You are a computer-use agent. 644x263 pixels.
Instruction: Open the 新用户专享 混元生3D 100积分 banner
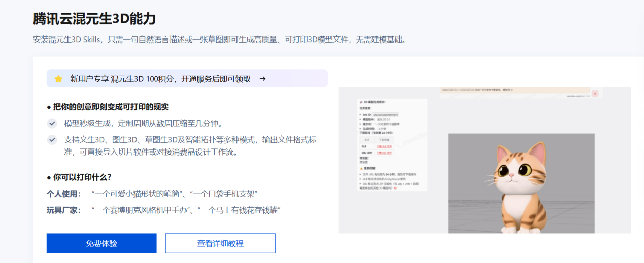(187, 79)
